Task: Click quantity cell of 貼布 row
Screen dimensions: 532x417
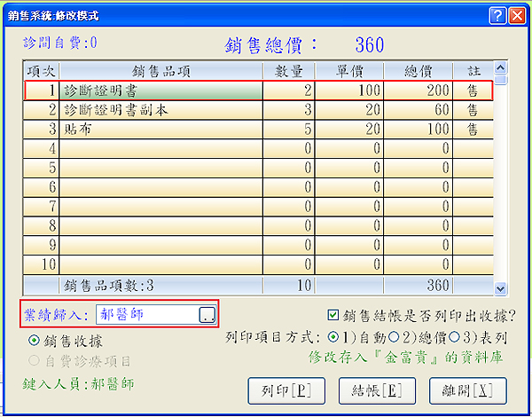Action: pos(289,130)
